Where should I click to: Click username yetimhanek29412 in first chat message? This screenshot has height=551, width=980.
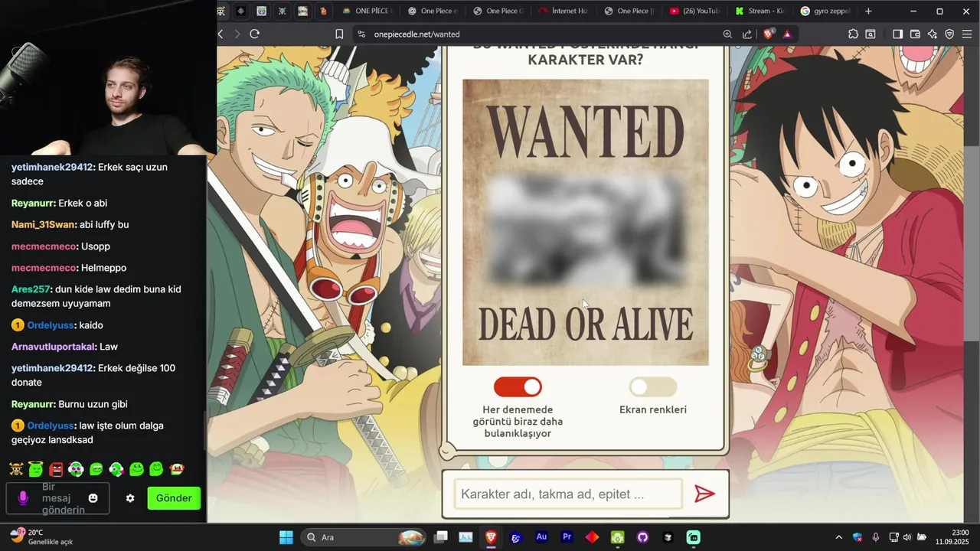(52, 167)
